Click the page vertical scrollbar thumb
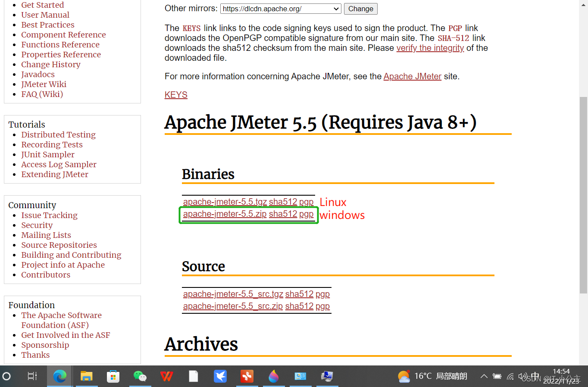This screenshot has height=387, width=588. [x=583, y=195]
